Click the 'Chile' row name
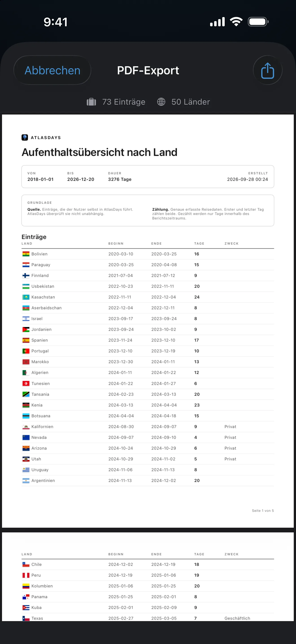 [36, 565]
